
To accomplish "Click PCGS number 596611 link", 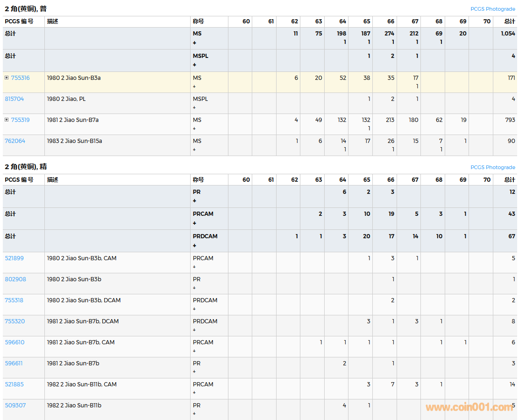I will click(x=14, y=363).
